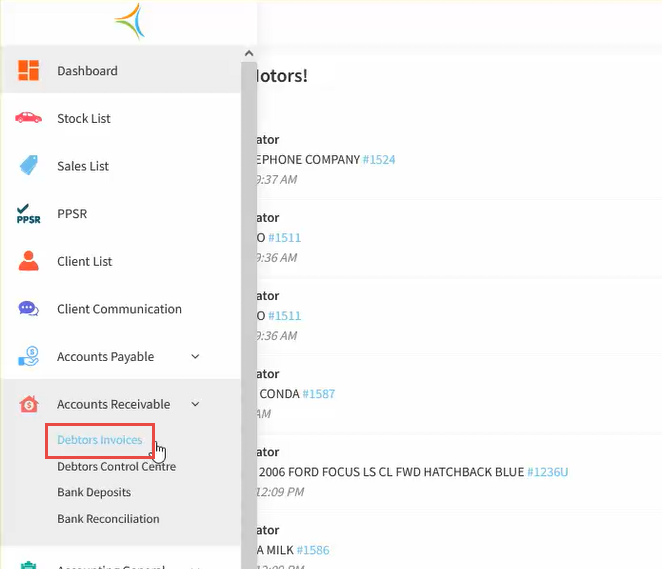Click the sidebar vertical scrollbar
Screen dimensions: 662x569
coord(249,300)
